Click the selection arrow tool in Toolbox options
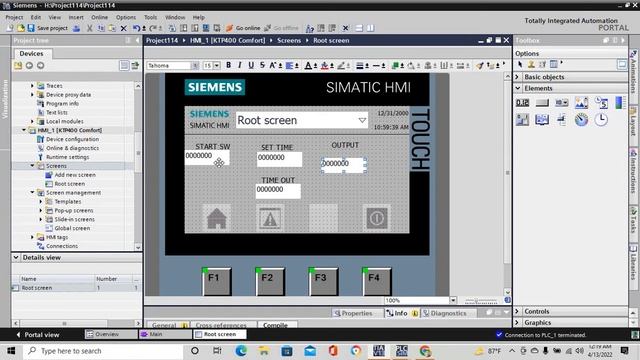The width and height of the screenshot is (640, 360). tap(520, 64)
